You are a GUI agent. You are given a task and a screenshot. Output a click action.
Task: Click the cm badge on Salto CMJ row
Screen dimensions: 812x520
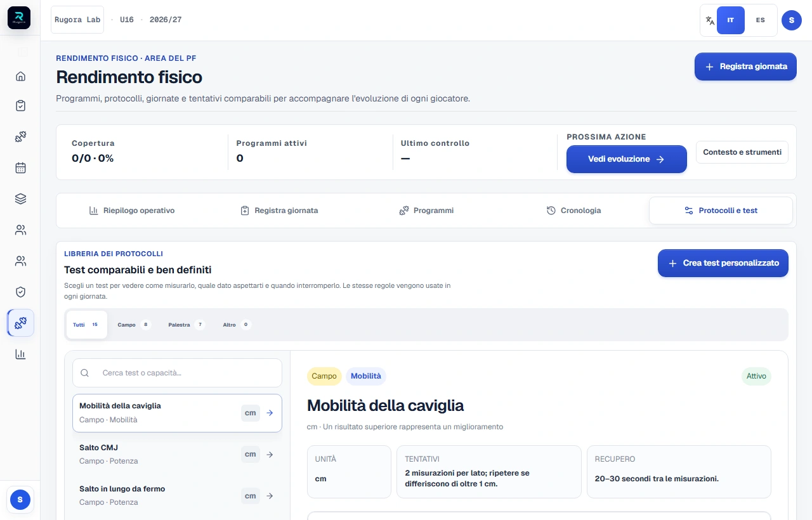(x=251, y=454)
